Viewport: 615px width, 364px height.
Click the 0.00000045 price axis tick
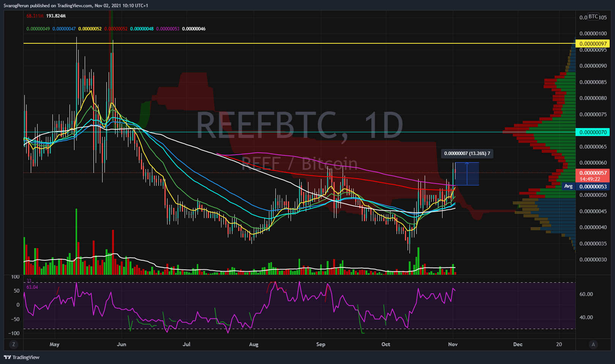click(593, 211)
